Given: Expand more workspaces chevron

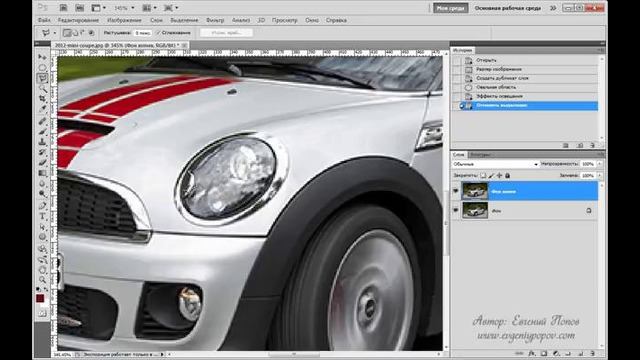Looking at the screenshot, I should pos(553,8).
